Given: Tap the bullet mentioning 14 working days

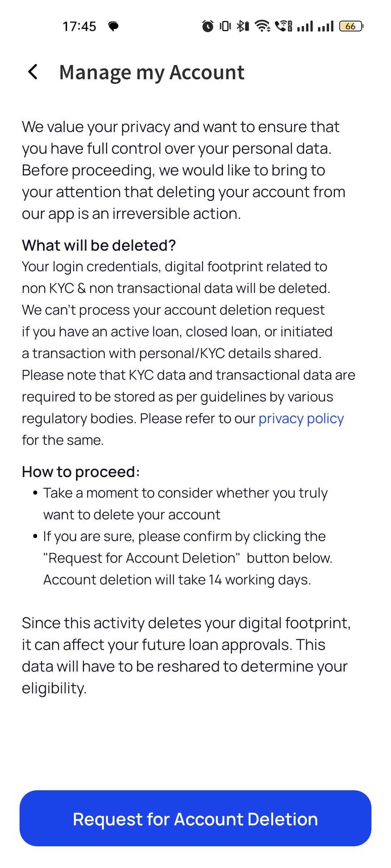Looking at the screenshot, I should tap(188, 558).
